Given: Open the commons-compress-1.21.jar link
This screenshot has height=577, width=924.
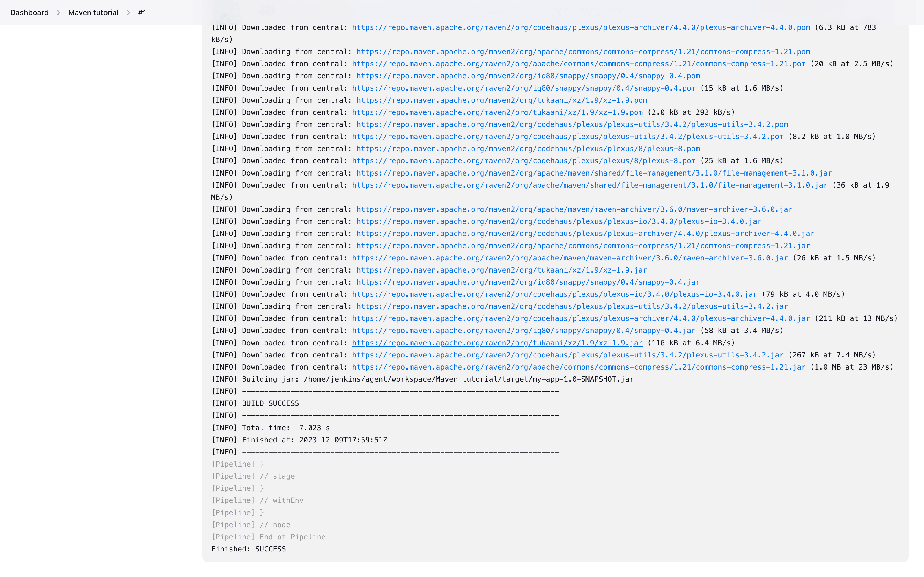Looking at the screenshot, I should tap(582, 245).
